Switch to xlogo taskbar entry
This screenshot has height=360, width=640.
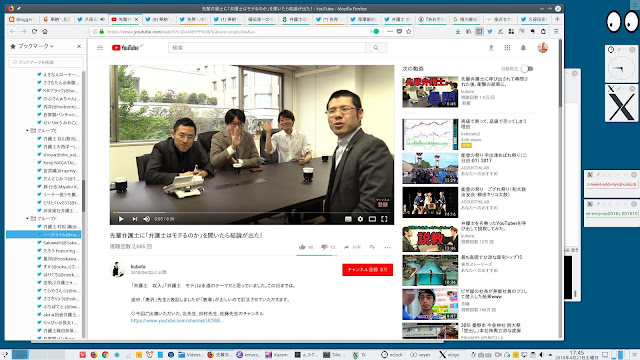click(449, 355)
